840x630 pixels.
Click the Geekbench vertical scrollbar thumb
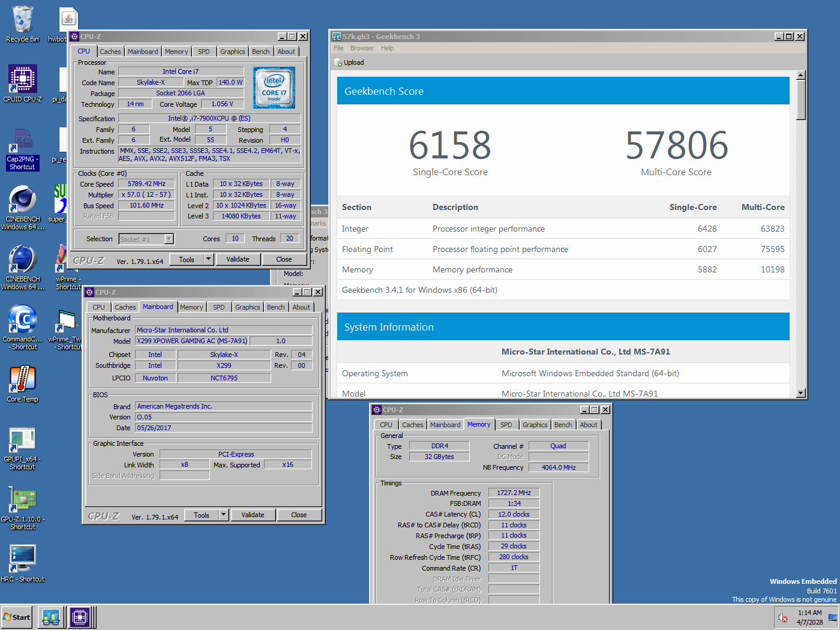coord(800,100)
